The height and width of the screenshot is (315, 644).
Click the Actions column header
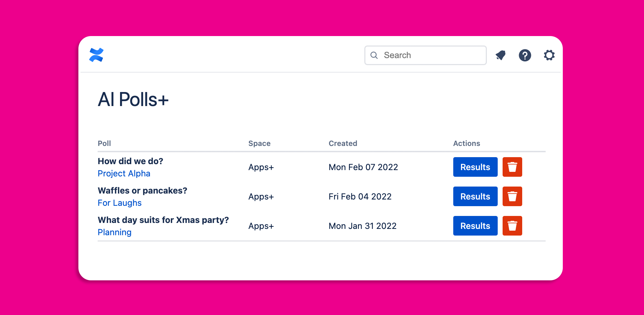pyautogui.click(x=466, y=143)
